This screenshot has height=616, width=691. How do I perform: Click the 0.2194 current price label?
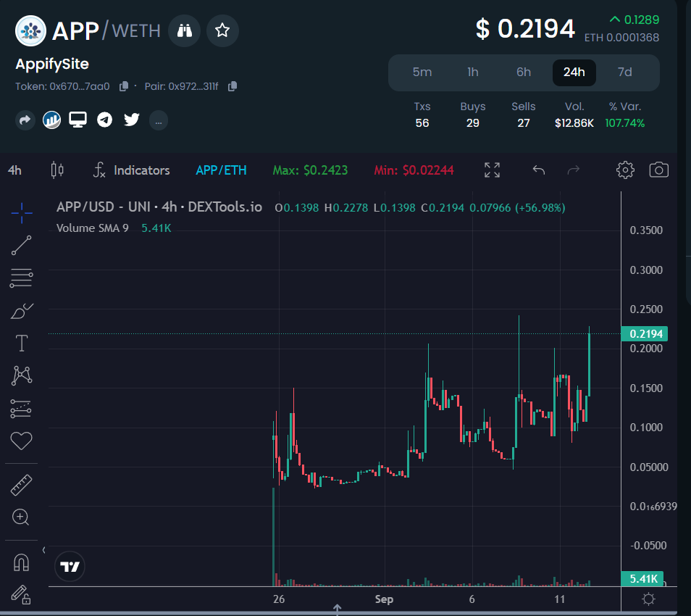[x=645, y=334]
